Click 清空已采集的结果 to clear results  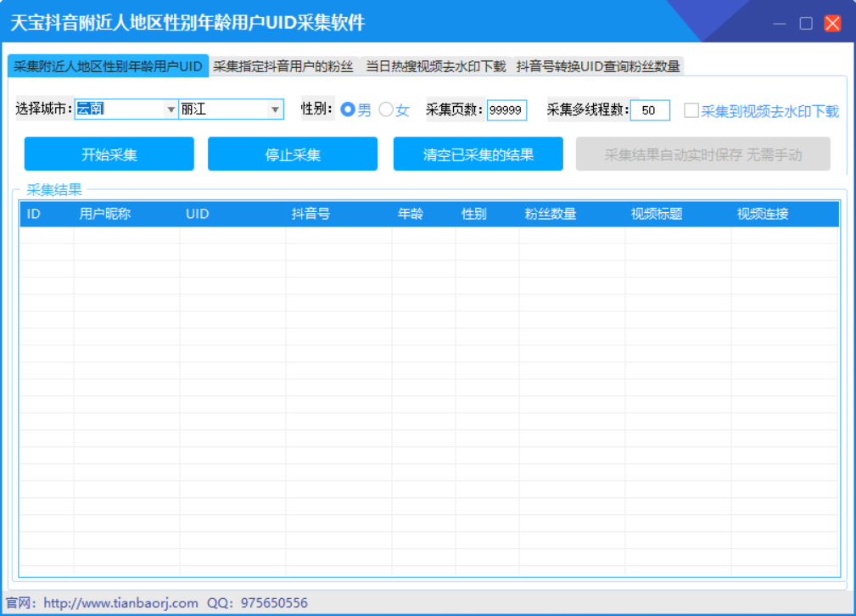pos(478,154)
